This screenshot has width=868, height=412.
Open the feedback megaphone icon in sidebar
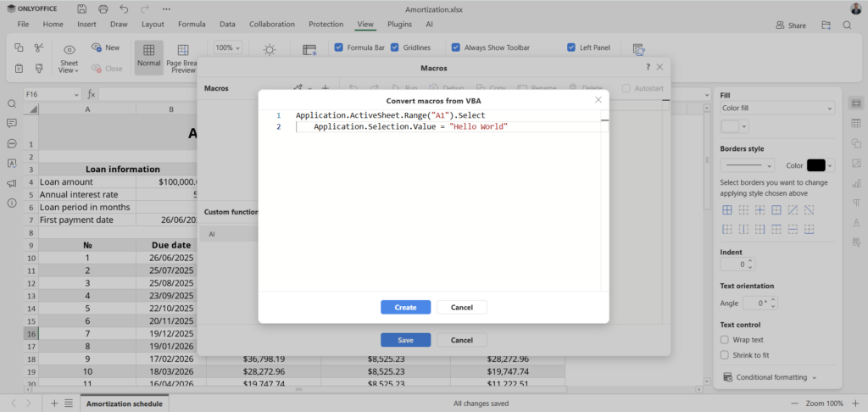point(12,183)
